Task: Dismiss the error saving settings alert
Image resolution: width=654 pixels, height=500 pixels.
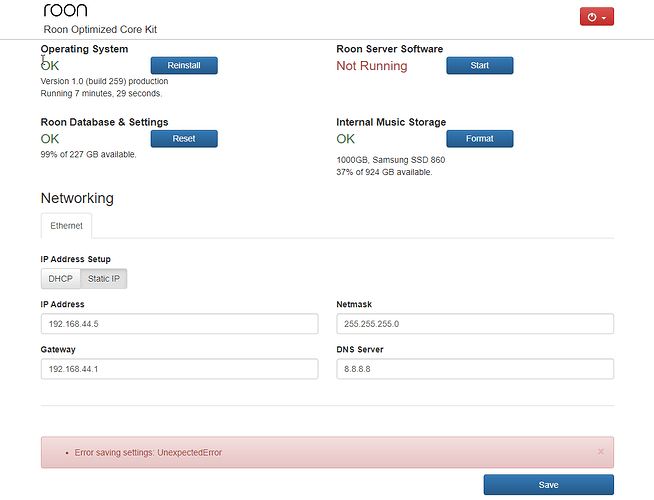Action: pos(601,452)
